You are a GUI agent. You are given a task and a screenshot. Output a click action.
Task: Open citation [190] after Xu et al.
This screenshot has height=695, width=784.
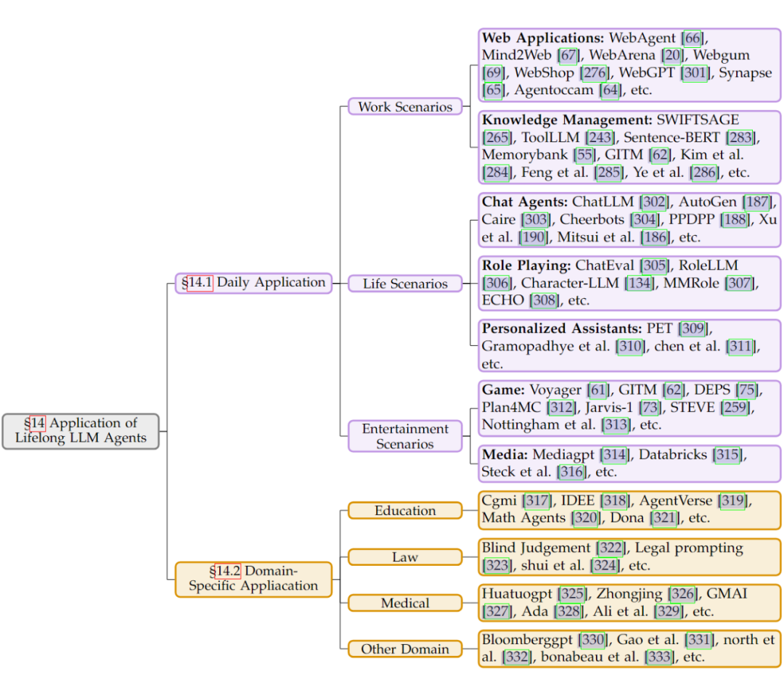[534, 237]
